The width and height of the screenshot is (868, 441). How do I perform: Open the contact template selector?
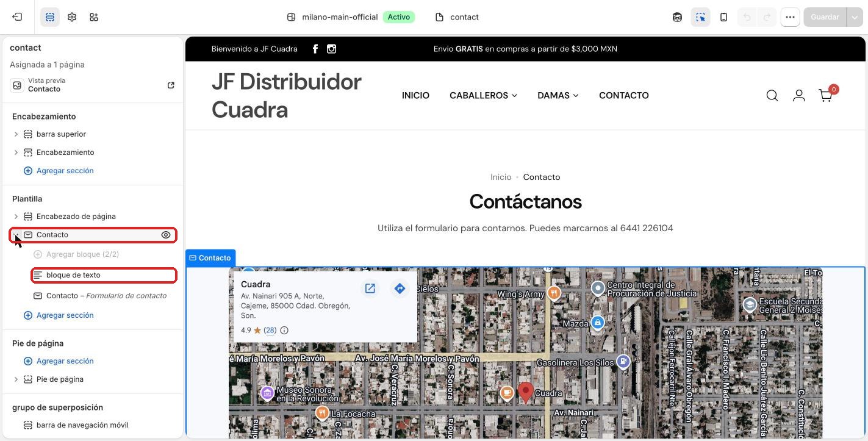[x=457, y=17]
